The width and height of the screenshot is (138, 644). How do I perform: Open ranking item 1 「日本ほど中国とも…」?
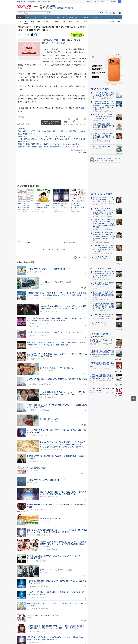tap(104, 94)
